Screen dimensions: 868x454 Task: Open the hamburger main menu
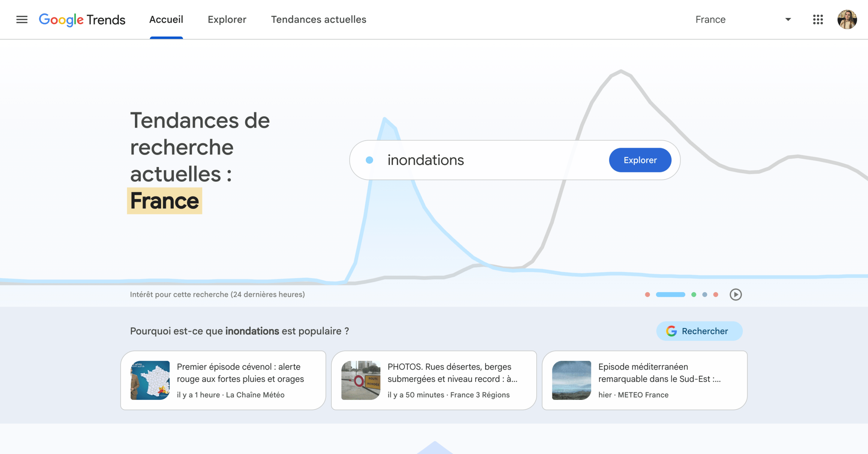pyautogui.click(x=22, y=20)
